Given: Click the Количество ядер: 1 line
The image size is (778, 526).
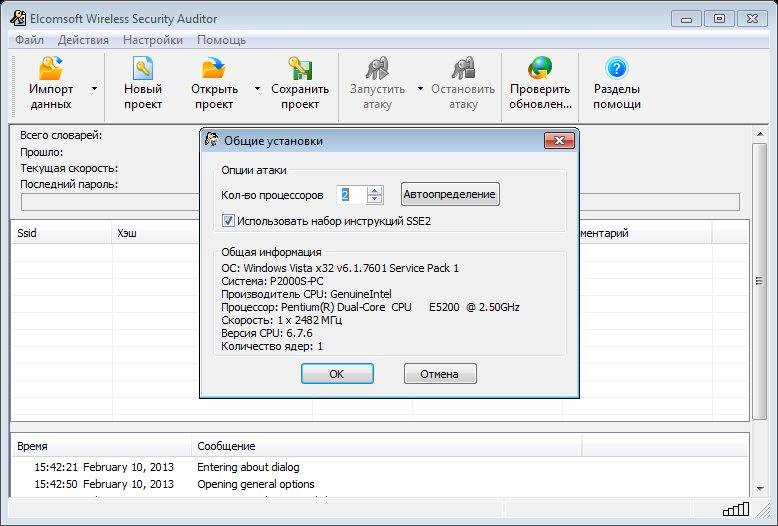Looking at the screenshot, I should (272, 346).
